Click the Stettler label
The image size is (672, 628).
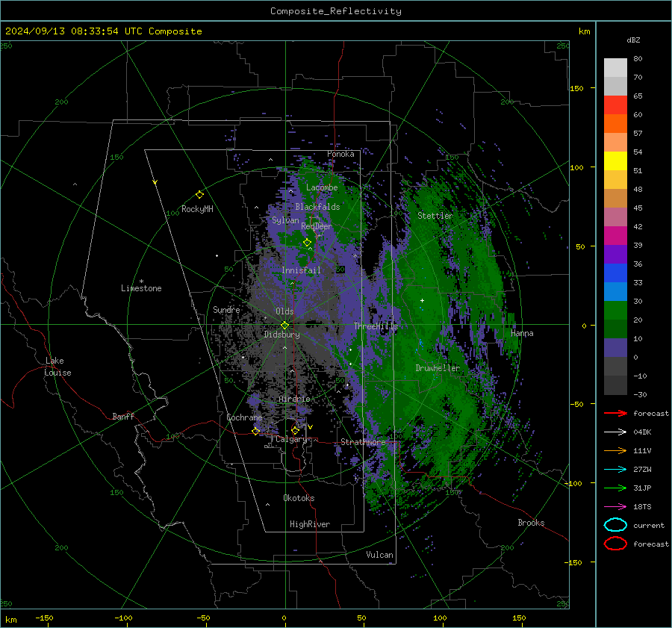(435, 216)
